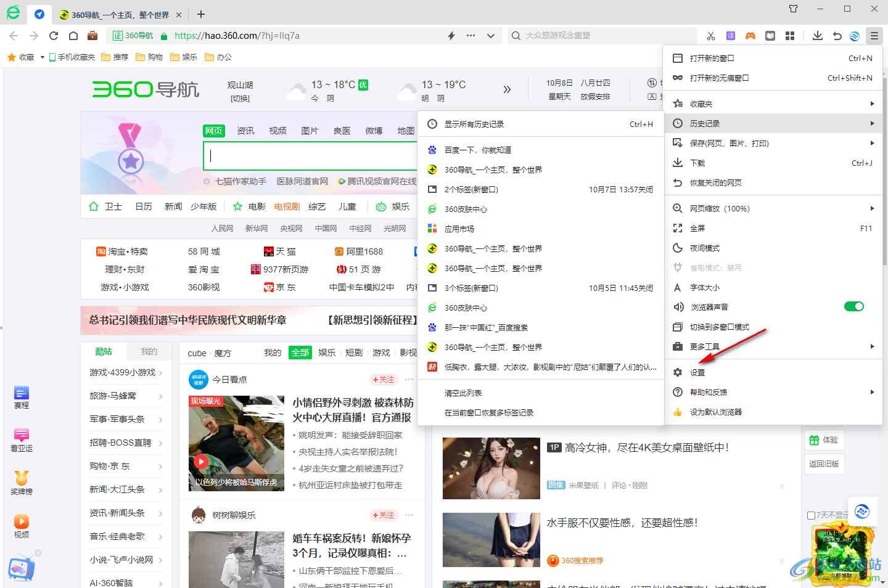
Task: Reload the page with the refresh icon
Action: click(54, 36)
